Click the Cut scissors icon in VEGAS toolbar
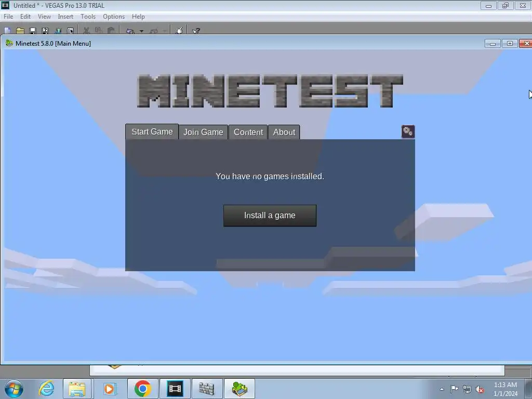Image resolution: width=532 pixels, height=399 pixels. pos(86,31)
